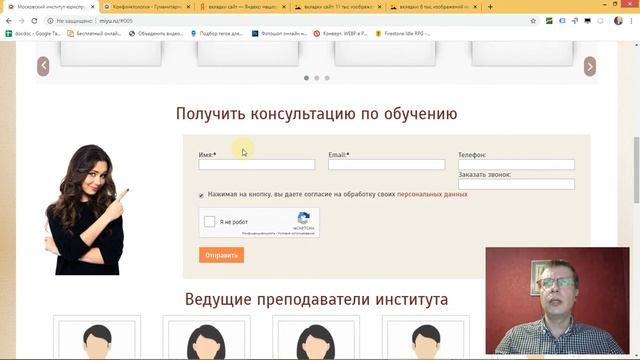
Task: Select the fourth teacher avatar card
Action: (x=426, y=337)
